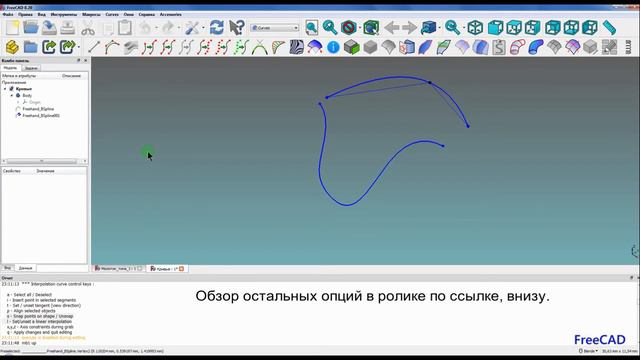Switch to the Модель tab
The image size is (640, 360).
11,68
